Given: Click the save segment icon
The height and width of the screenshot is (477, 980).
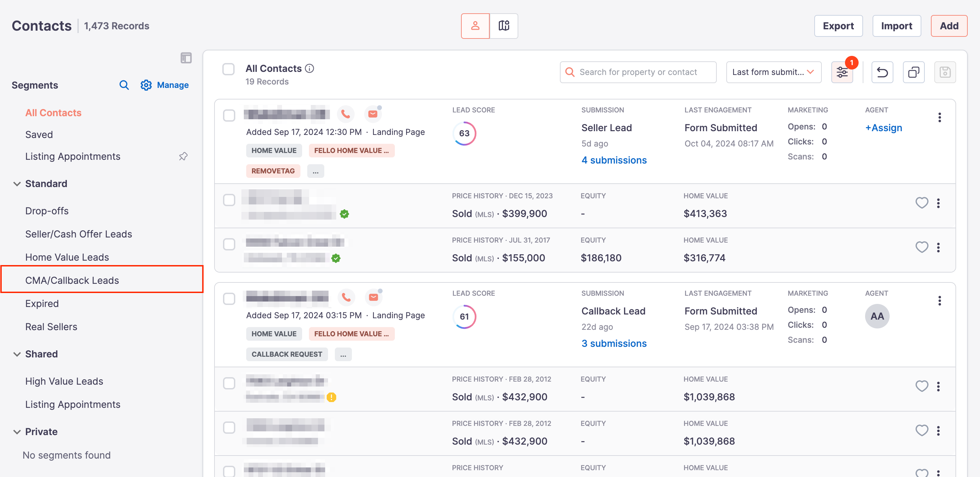Looking at the screenshot, I should pyautogui.click(x=945, y=72).
